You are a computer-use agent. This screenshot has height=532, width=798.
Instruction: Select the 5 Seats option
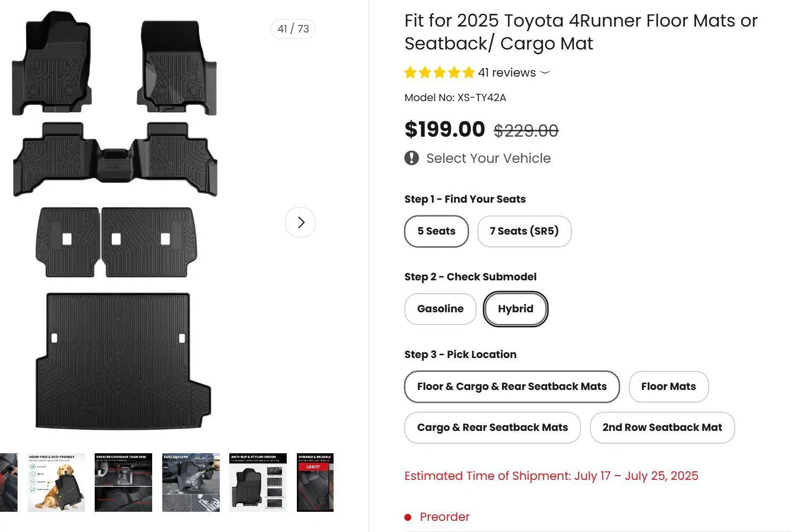pyautogui.click(x=436, y=231)
